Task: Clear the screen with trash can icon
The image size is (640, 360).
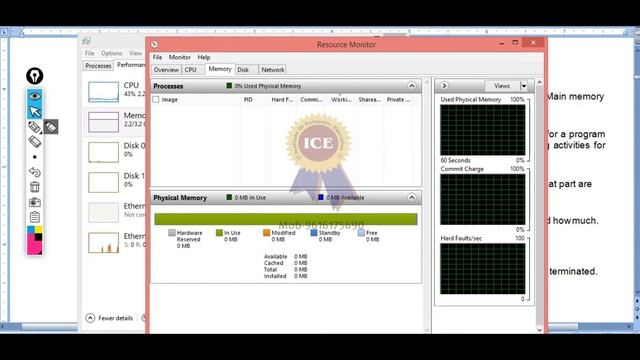Action: 35,187
